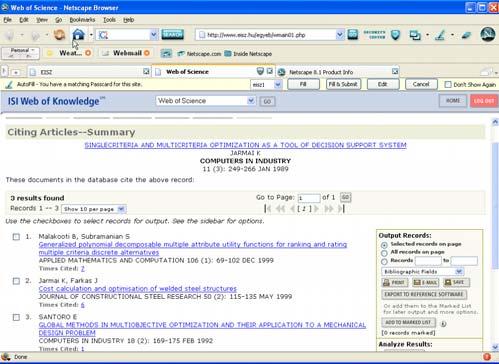
Task: Open the Edit menu
Action: (24, 20)
